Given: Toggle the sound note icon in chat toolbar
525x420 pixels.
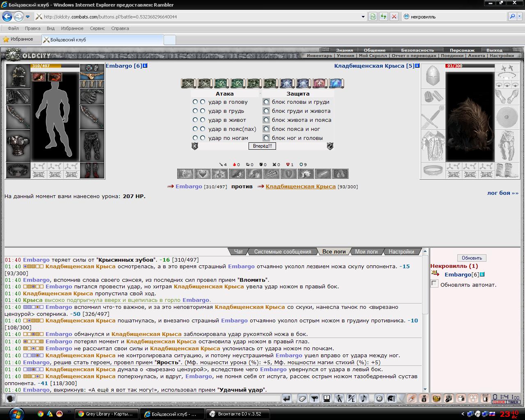Looking at the screenshot, I should [x=364, y=398].
